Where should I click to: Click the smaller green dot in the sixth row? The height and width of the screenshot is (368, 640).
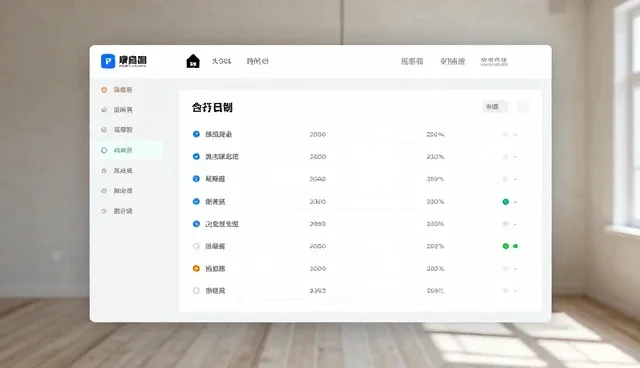point(516,246)
